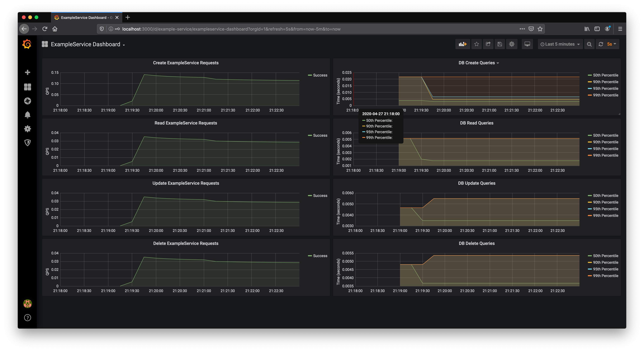Open DB Delete Queries panel title menu

pyautogui.click(x=477, y=243)
